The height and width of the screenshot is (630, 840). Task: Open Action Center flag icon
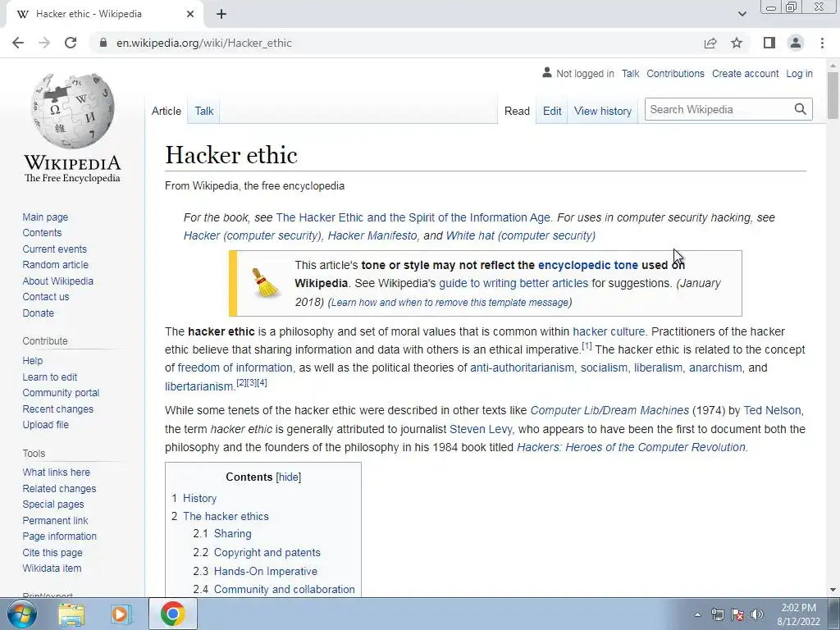click(737, 614)
